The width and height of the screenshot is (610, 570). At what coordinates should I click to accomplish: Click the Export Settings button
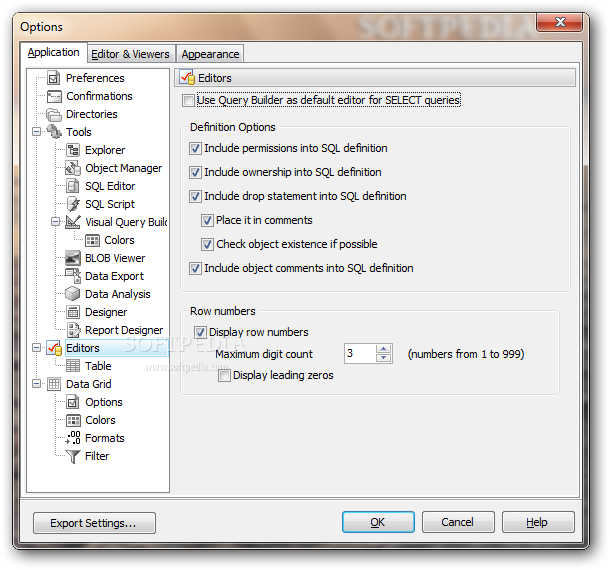pos(95,523)
